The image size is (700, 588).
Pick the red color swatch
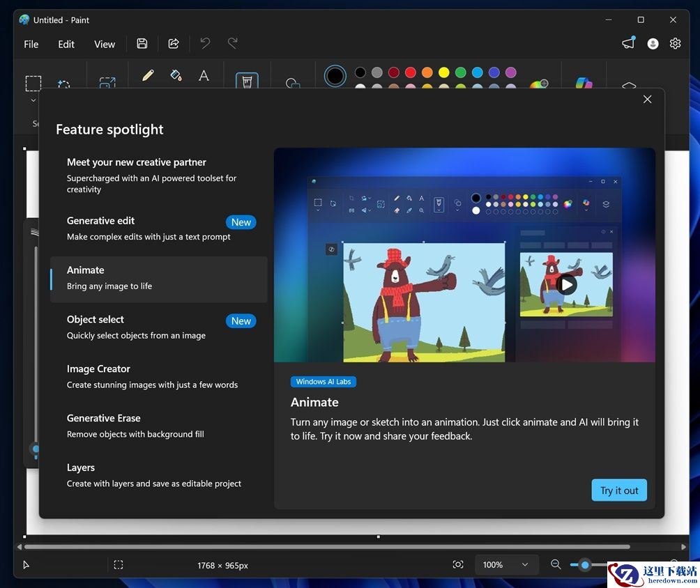pos(411,72)
